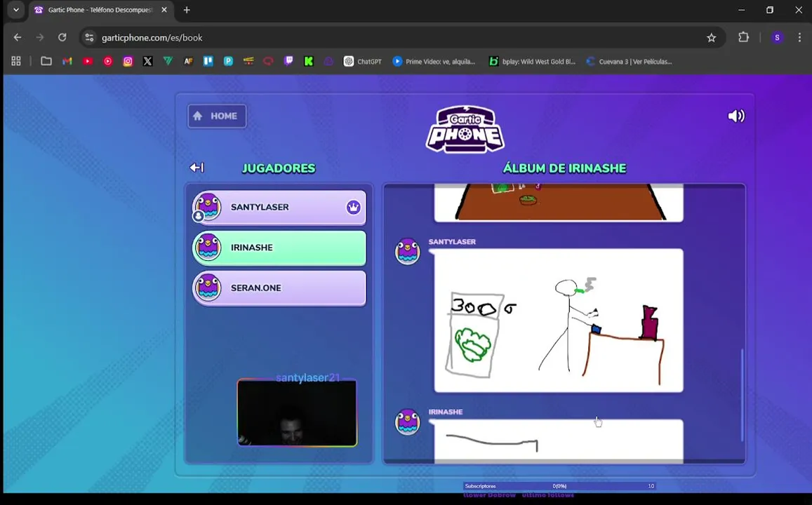812x505 pixels.
Task: Select player SERAN.ONE in the list
Action: click(x=279, y=288)
